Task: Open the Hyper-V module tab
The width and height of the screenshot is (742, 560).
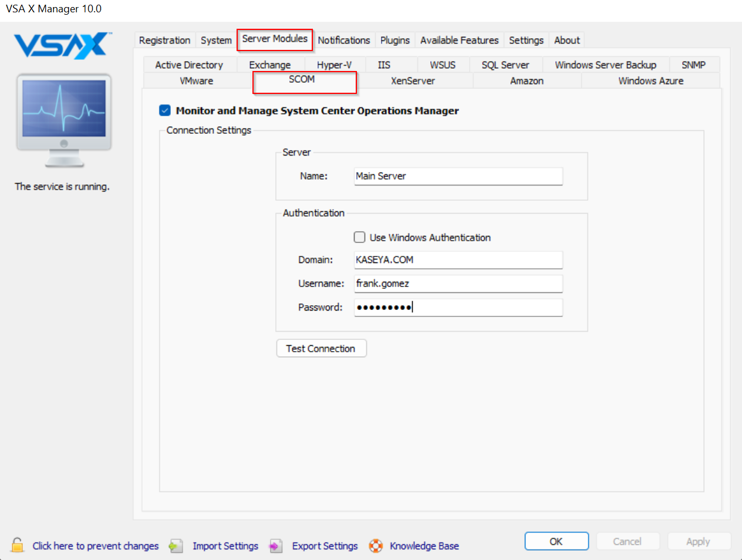Action: click(x=335, y=65)
